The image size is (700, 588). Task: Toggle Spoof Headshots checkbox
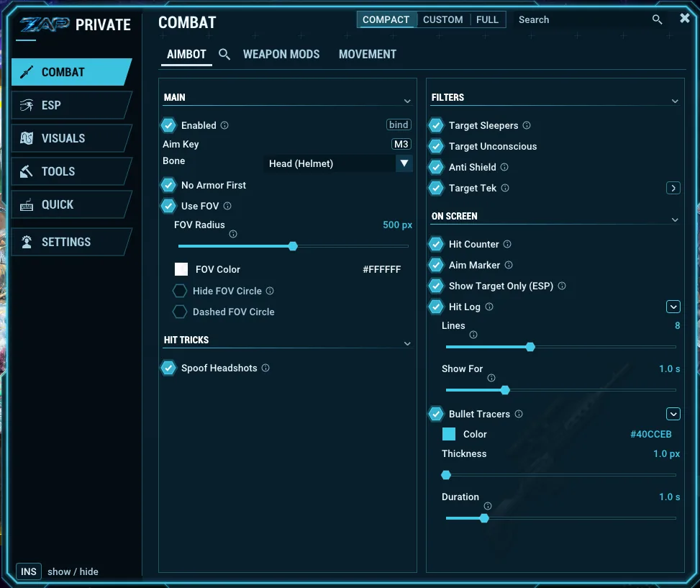168,368
